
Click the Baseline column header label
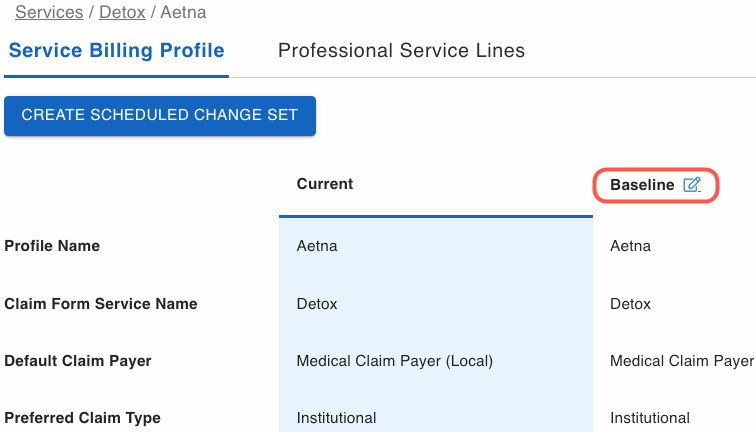pyautogui.click(x=642, y=185)
